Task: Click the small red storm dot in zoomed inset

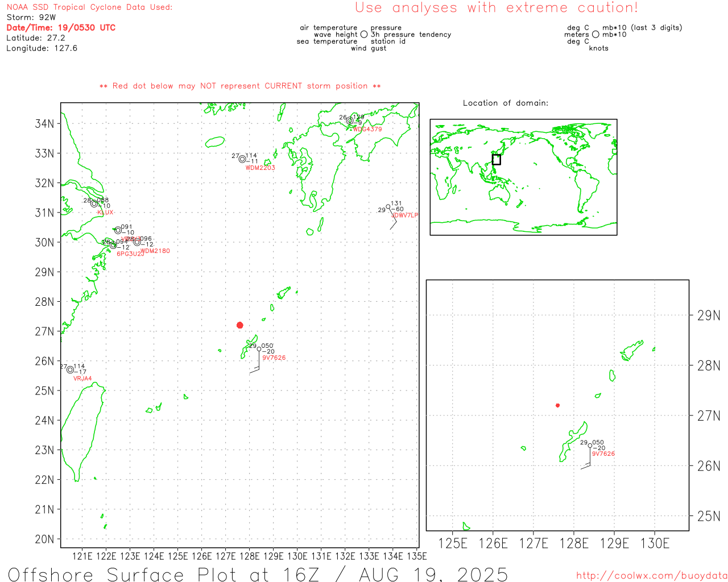Action: click(x=558, y=405)
